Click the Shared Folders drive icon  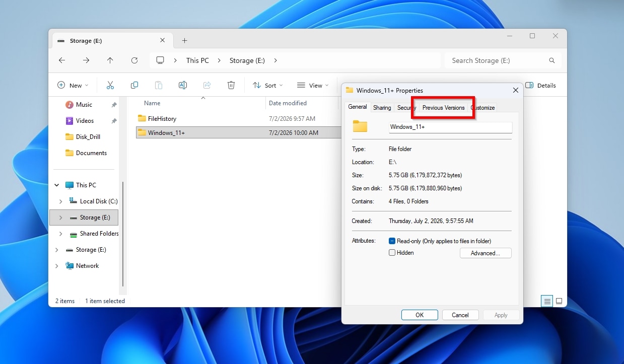pos(74,234)
